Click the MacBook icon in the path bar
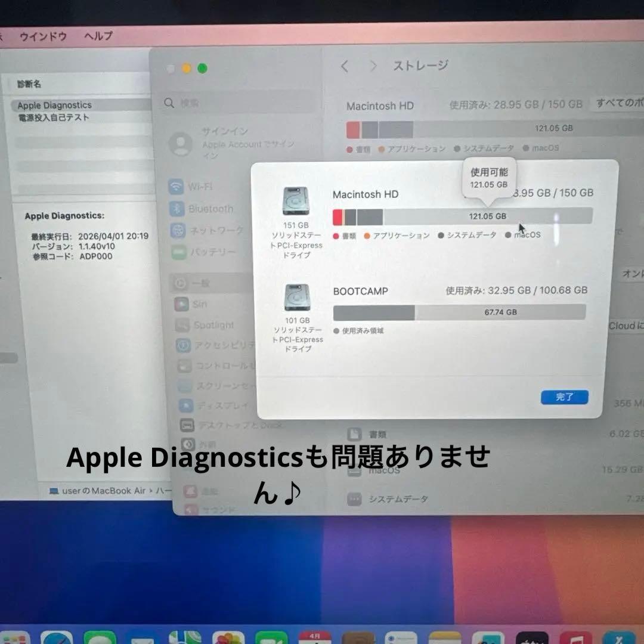Screen dimensions: 644x644 (x=54, y=491)
